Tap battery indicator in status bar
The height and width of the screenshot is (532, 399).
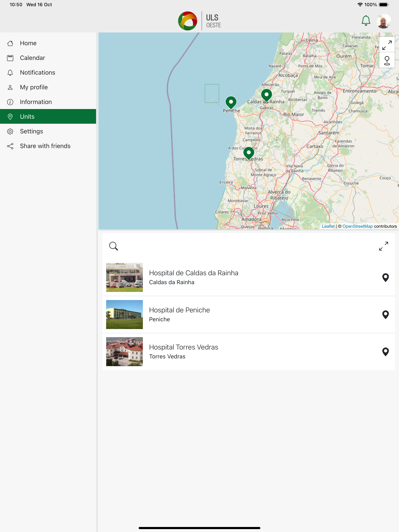384,5
